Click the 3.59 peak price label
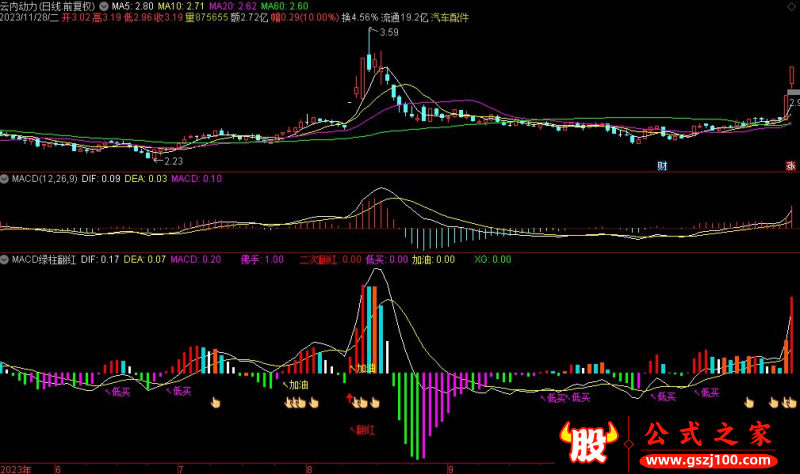The image size is (800, 474). pyautogui.click(x=389, y=32)
